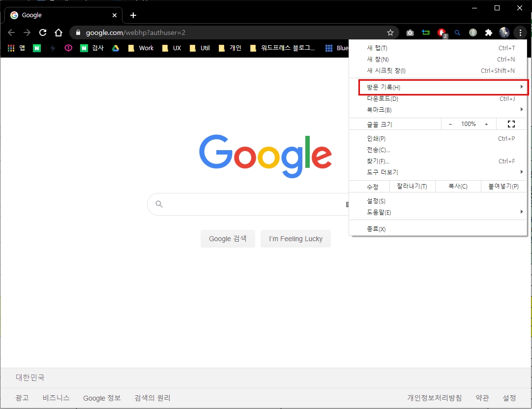Viewport: 532px width, 409px height.
Task: Click the blue magnifier extension icon
Action: (x=457, y=32)
